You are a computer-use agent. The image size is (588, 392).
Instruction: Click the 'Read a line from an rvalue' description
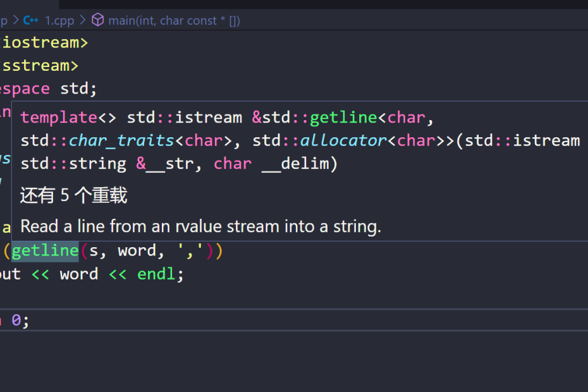coord(200,226)
